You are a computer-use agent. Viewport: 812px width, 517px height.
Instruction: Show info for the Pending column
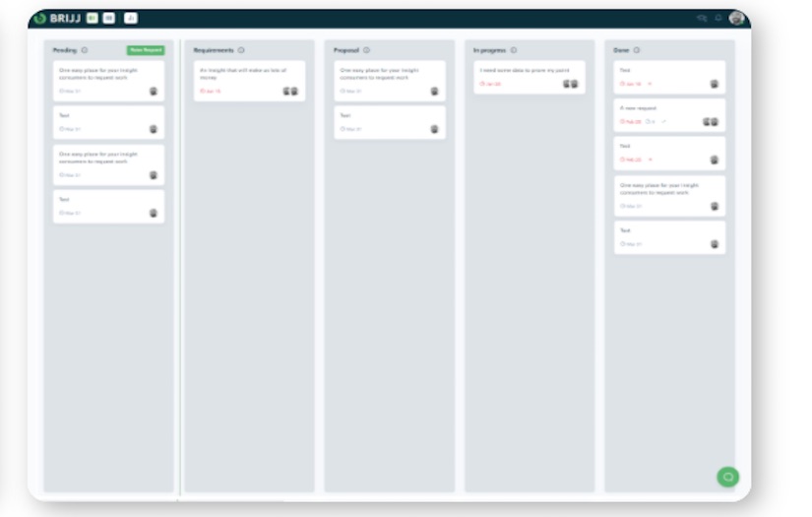[x=85, y=50]
